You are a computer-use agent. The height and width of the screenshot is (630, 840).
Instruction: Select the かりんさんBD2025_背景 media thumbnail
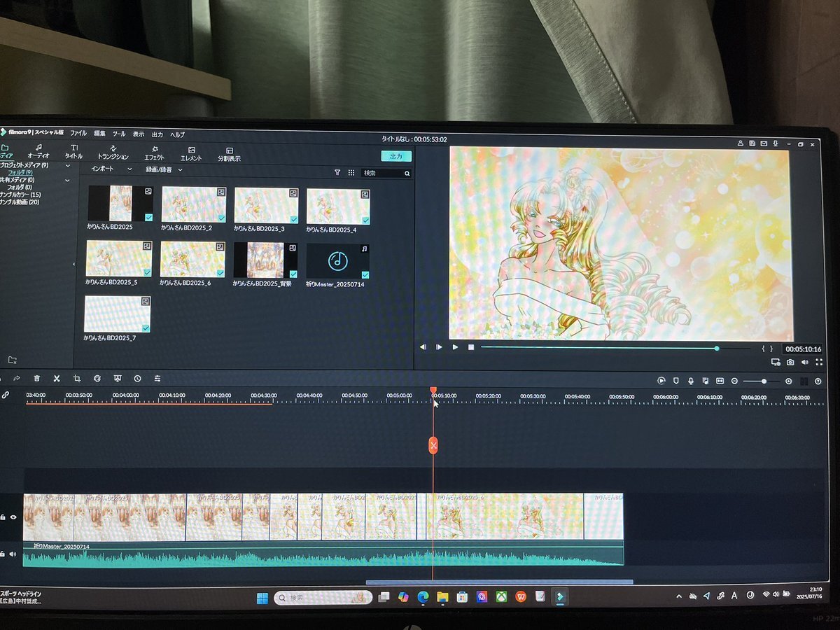pyautogui.click(x=266, y=260)
